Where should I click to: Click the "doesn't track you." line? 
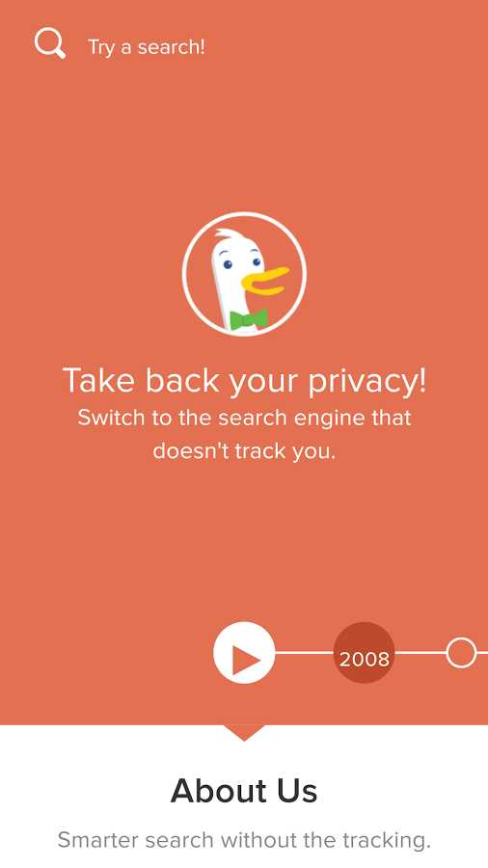click(244, 450)
